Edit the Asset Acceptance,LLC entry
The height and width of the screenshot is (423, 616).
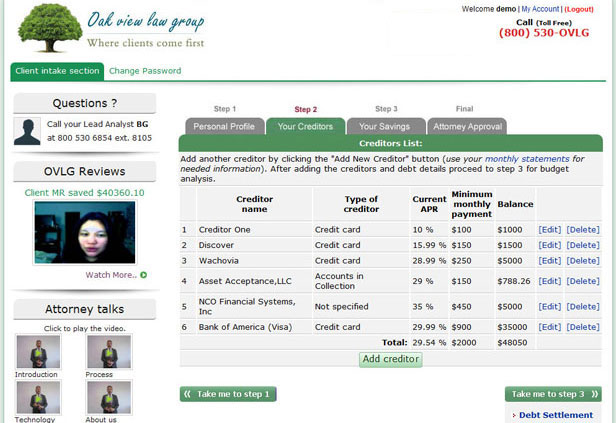coord(550,281)
